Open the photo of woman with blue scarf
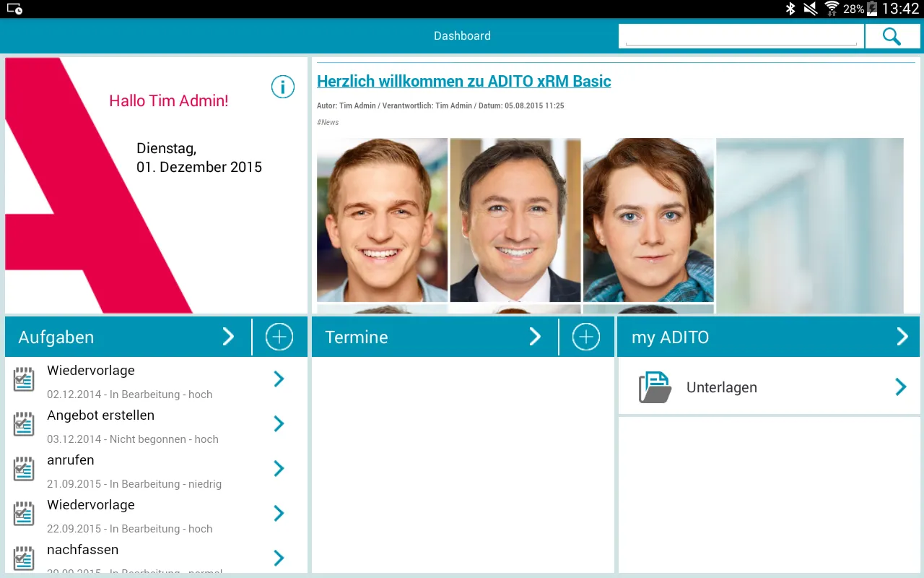924x578 pixels. coord(648,220)
